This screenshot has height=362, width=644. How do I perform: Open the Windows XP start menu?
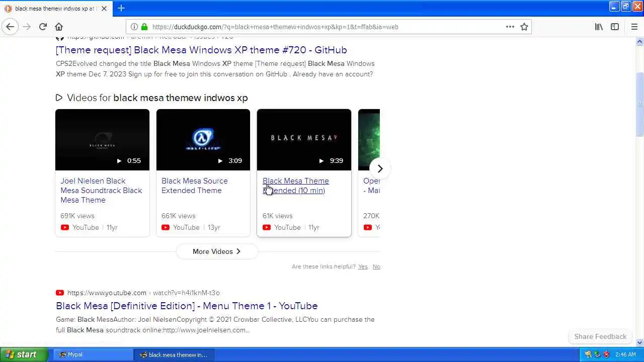click(24, 354)
